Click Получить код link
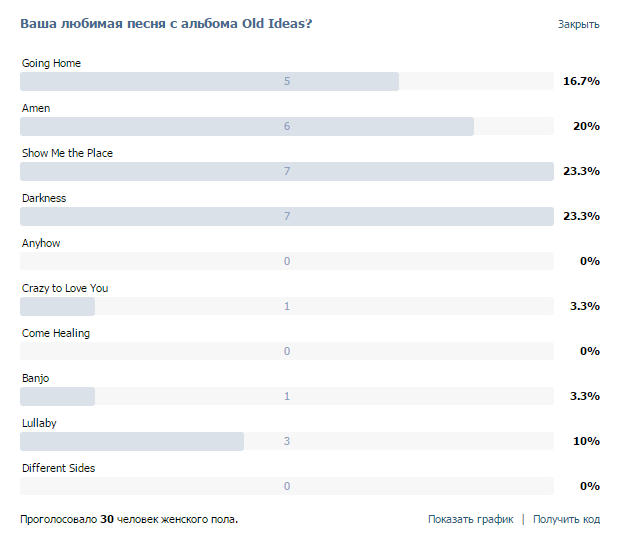Image resolution: width=619 pixels, height=540 pixels. click(x=566, y=519)
